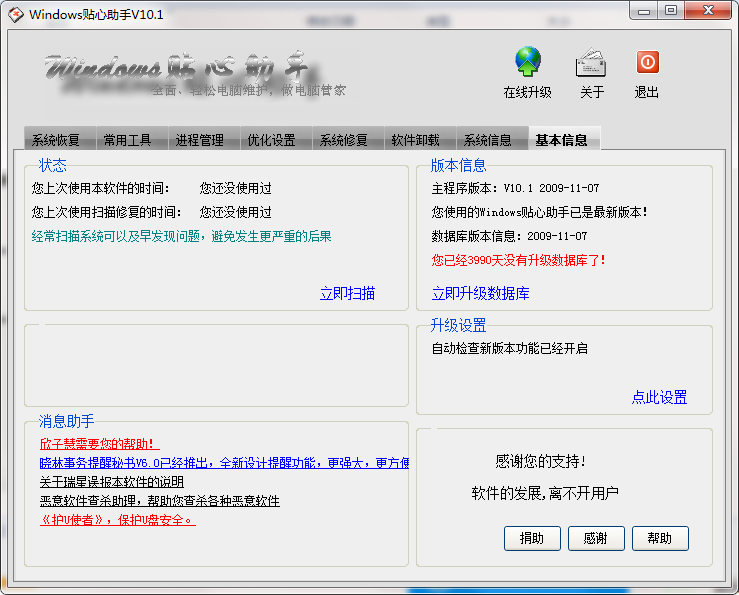
Task: Click the 软件的发展,离不开用户 text
Action: [x=545, y=493]
